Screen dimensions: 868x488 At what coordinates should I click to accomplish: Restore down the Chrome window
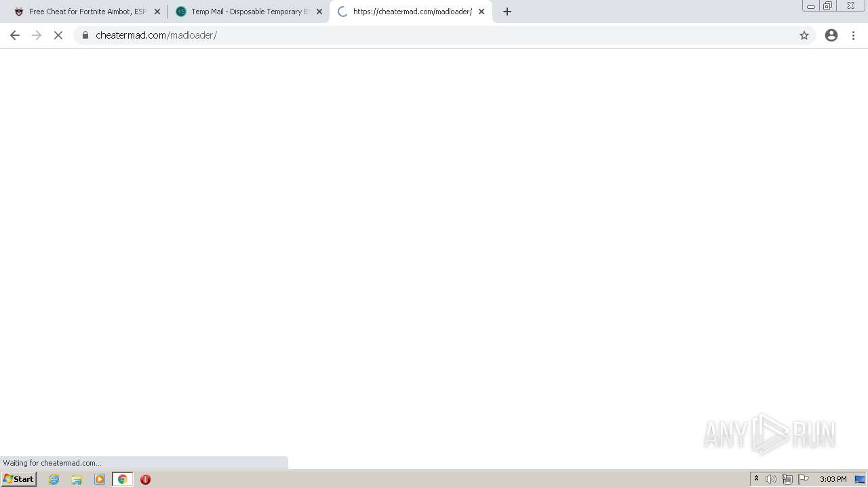[828, 6]
